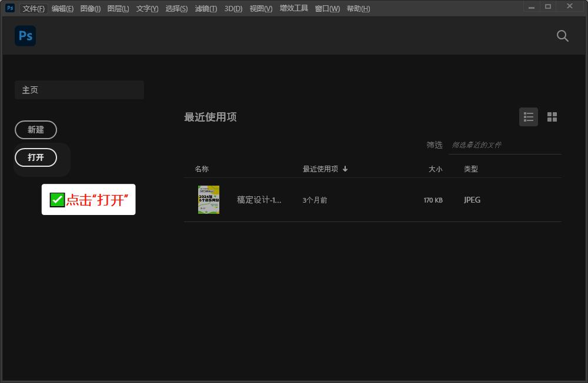
Task: Open the 图层(L) menu
Action: (118, 8)
